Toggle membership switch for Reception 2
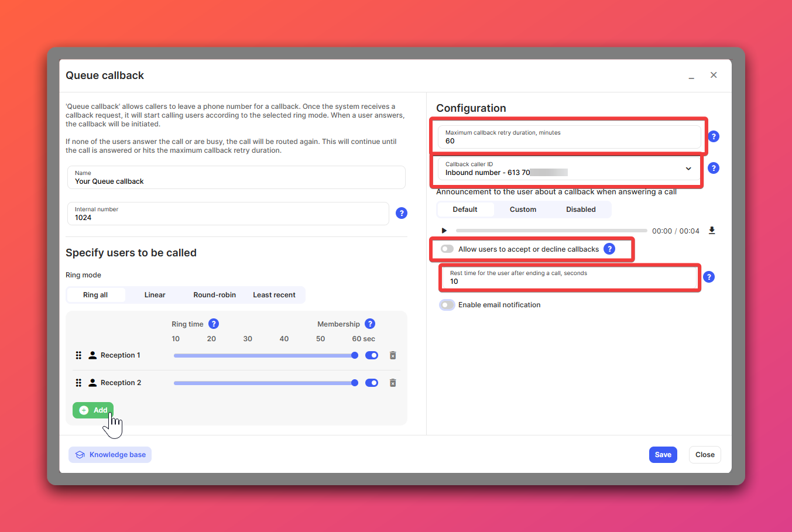 click(372, 383)
